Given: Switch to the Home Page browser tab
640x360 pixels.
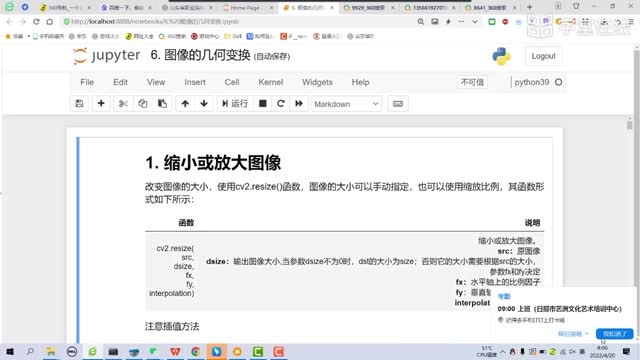Looking at the screenshot, I should 248,8.
